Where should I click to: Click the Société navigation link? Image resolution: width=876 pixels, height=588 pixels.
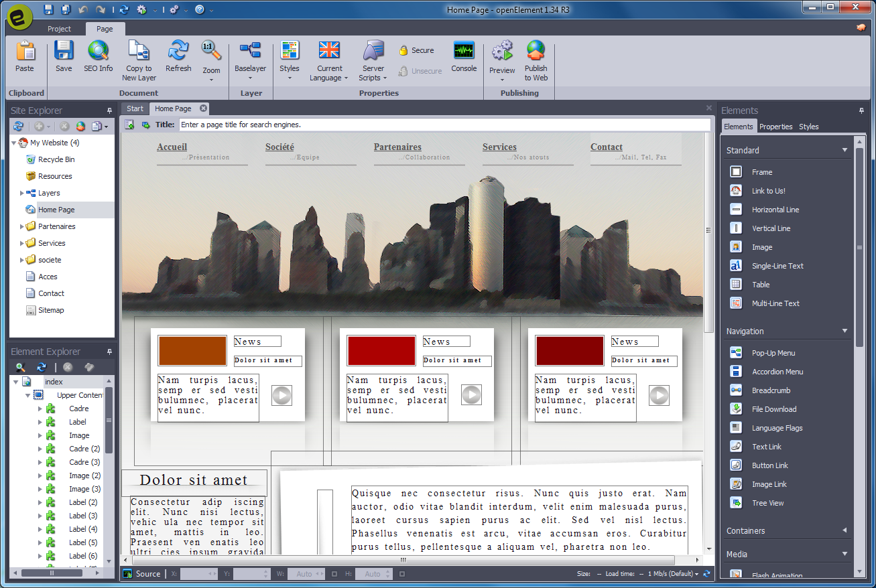pos(279,147)
